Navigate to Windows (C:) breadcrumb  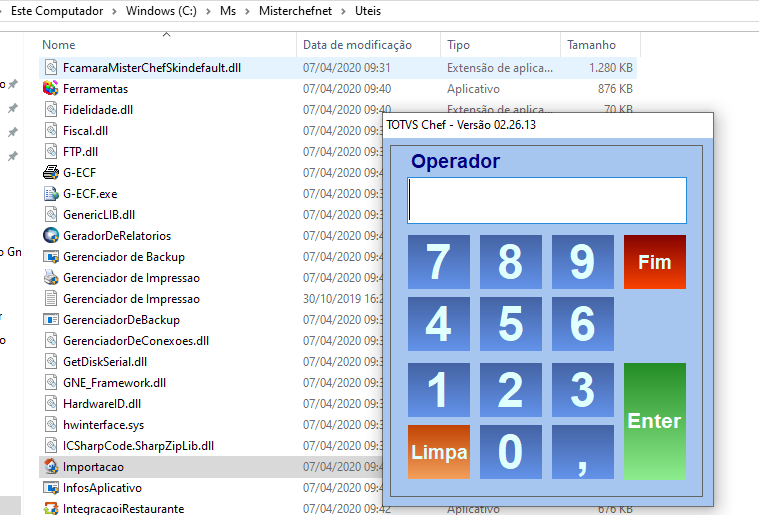(161, 11)
